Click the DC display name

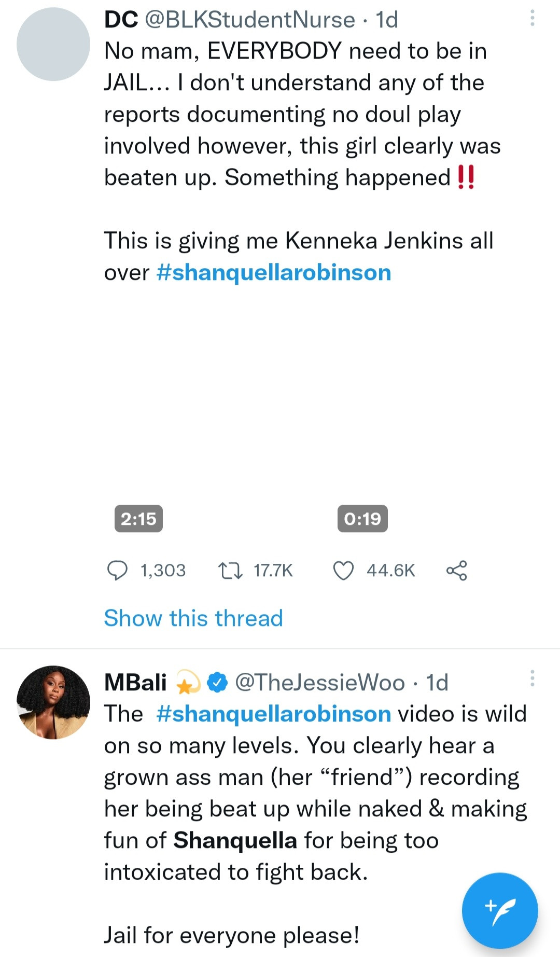click(121, 20)
